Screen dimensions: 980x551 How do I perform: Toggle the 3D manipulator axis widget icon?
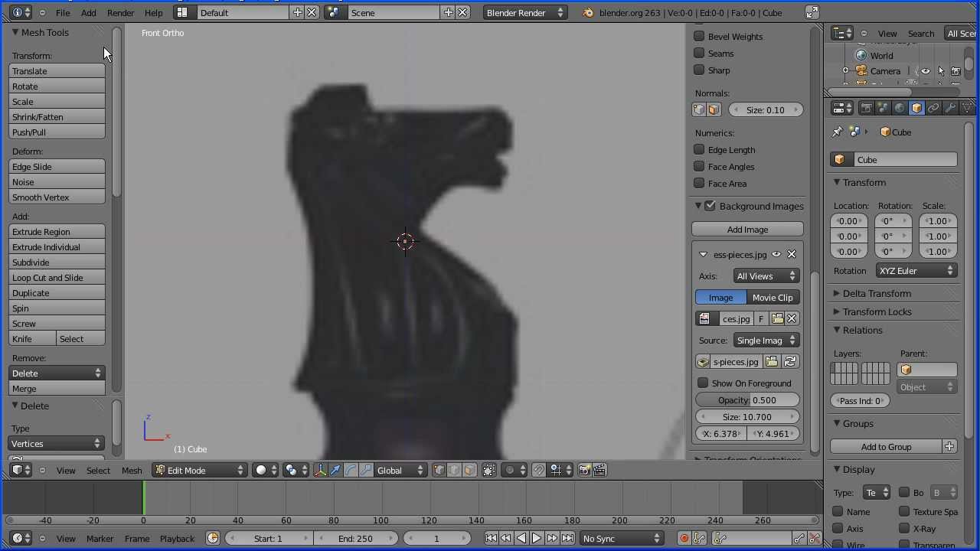point(321,470)
